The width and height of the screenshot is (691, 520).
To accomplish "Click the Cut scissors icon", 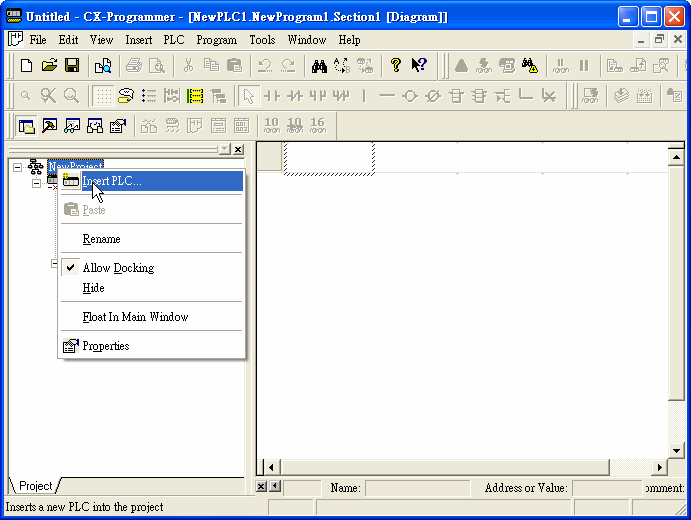I will tap(188, 66).
